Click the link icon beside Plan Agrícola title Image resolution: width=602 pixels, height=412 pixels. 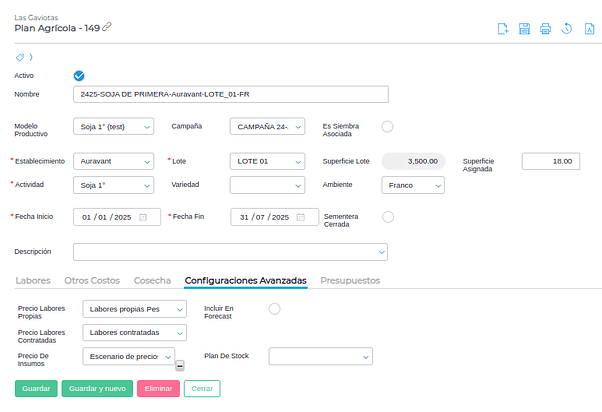pyautogui.click(x=107, y=27)
